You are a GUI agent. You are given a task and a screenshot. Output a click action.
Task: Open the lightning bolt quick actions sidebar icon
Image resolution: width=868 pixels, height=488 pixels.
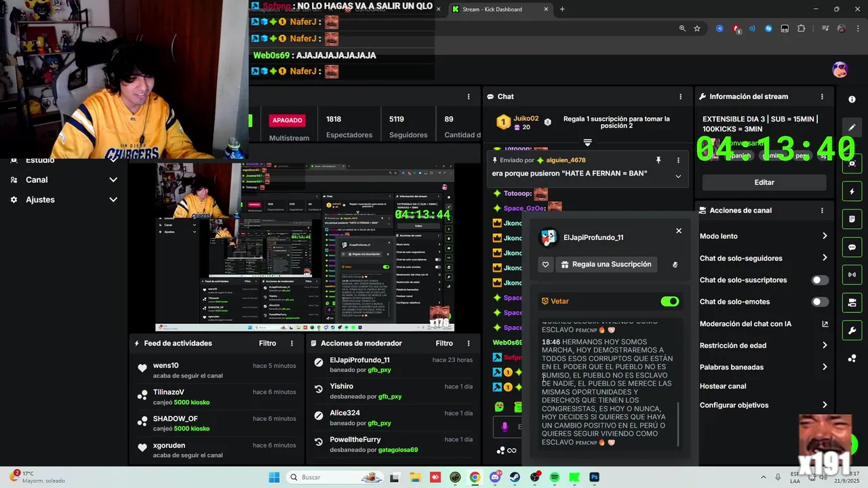point(852,192)
